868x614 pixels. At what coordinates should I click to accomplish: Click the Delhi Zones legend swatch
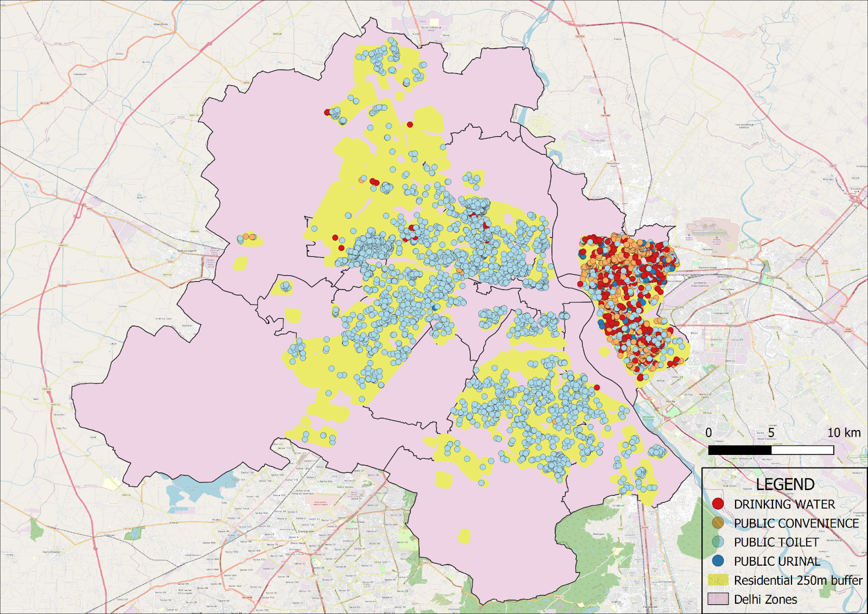point(718,598)
